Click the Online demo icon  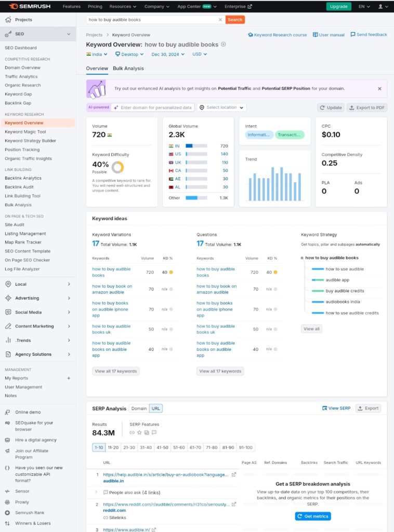(7, 412)
